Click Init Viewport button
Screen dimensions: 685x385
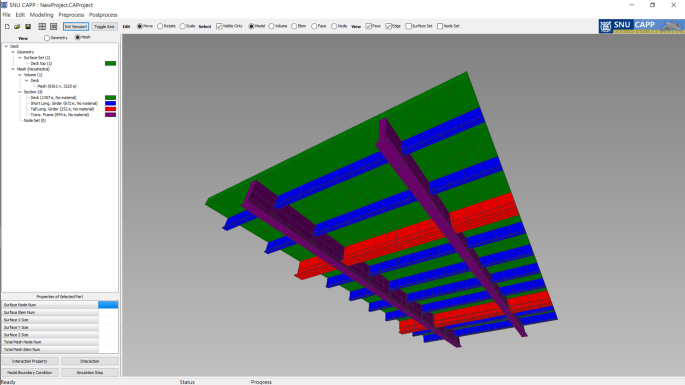click(76, 27)
